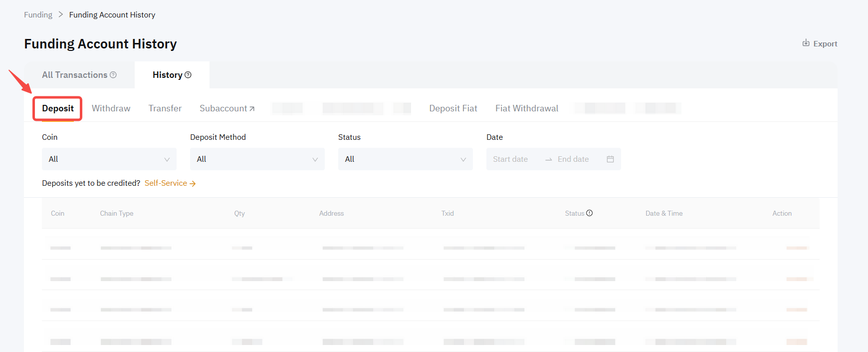Switch to All Transactions tab

tap(75, 75)
